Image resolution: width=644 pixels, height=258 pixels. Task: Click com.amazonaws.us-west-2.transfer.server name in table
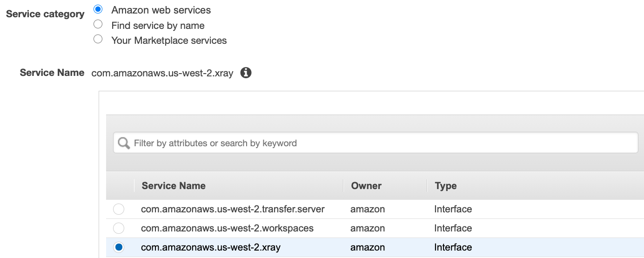[233, 209]
